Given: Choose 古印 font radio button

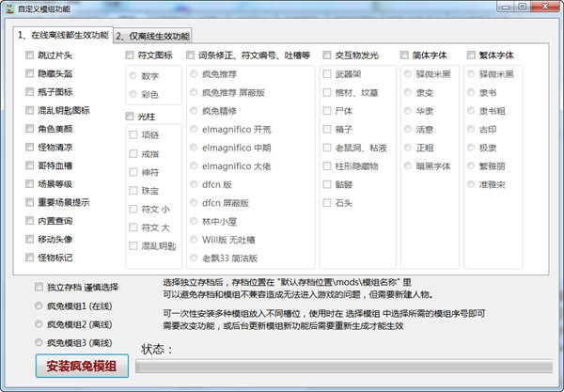Looking at the screenshot, I should click(471, 129).
